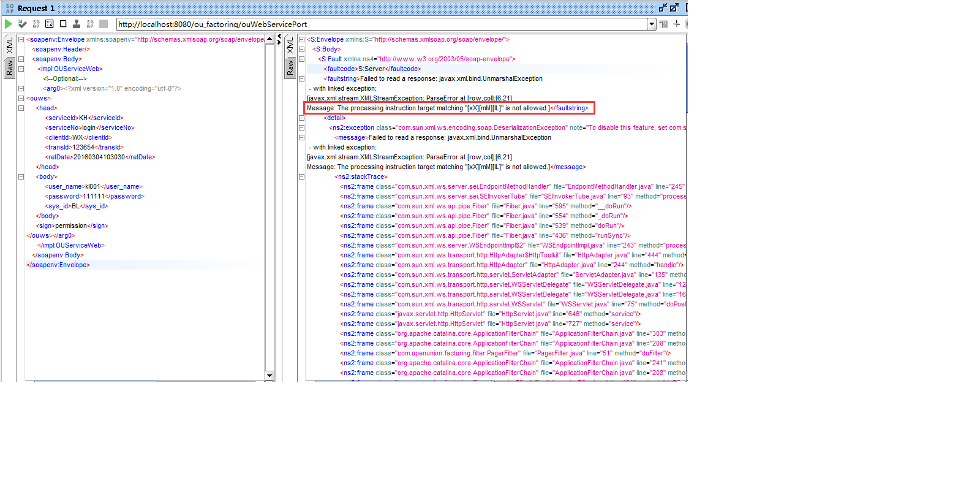
Task: Collapse the head node in request
Action: tap(21, 108)
